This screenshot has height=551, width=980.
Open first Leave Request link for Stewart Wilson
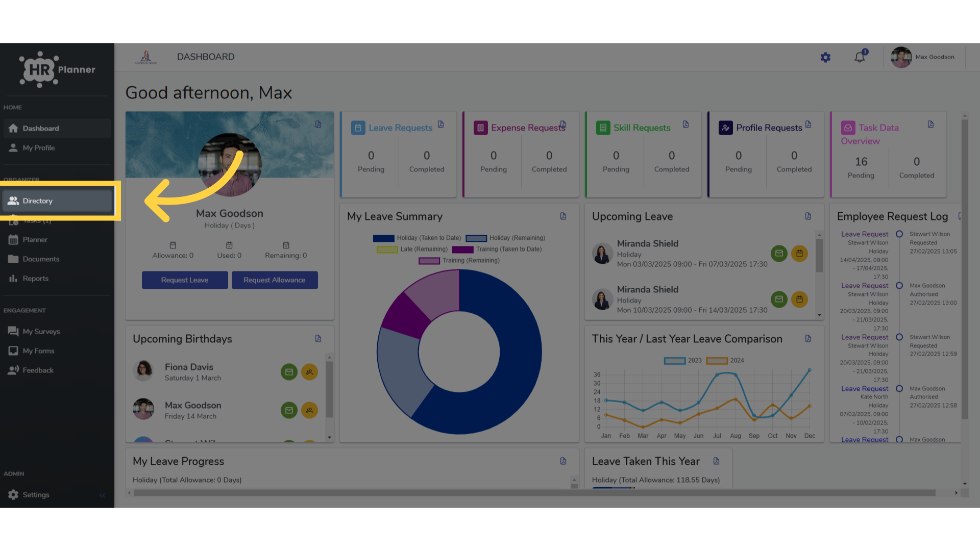tap(865, 234)
